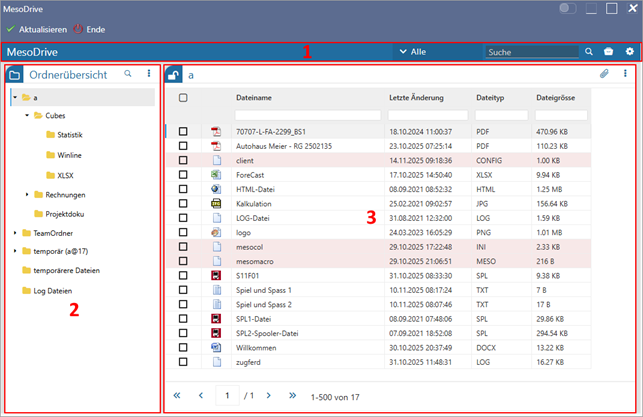The image size is (643, 417).
Task: Open file list three-dot menu
Action: 626,74
